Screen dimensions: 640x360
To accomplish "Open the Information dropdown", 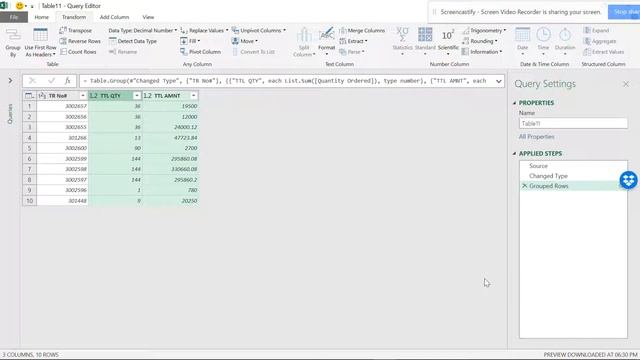I will click(482, 52).
